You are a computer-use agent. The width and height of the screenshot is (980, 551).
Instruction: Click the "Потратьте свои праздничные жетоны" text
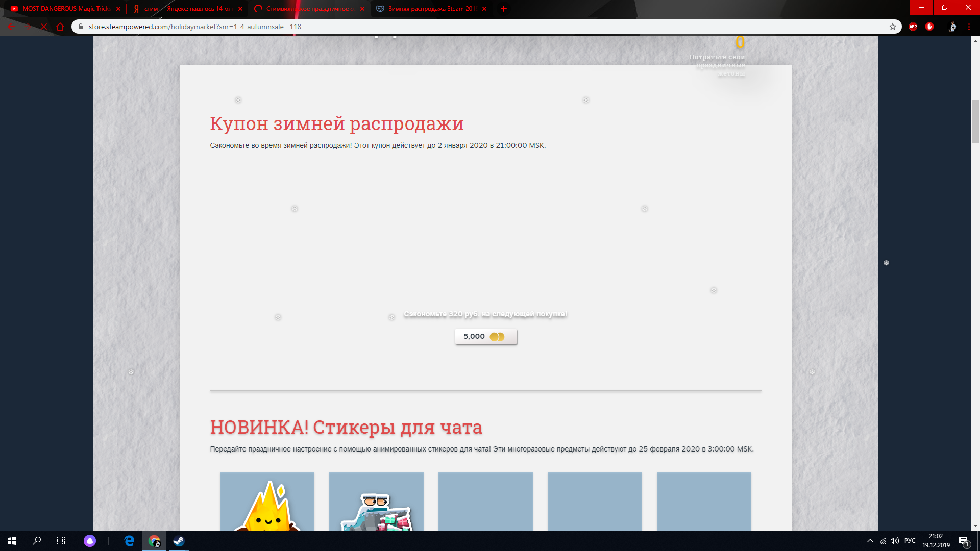coord(718,65)
